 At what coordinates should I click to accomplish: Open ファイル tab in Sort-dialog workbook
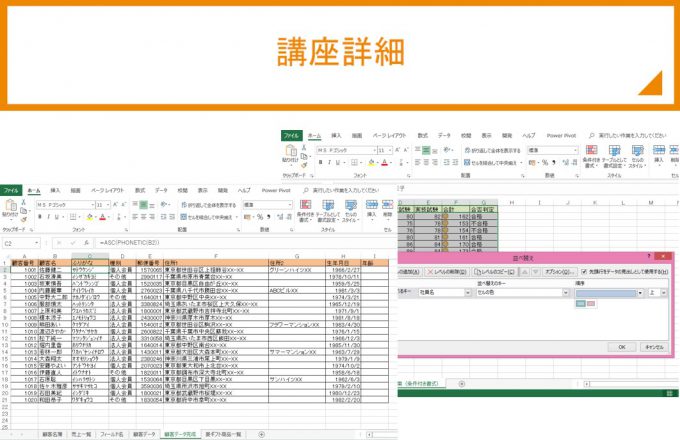(291, 136)
